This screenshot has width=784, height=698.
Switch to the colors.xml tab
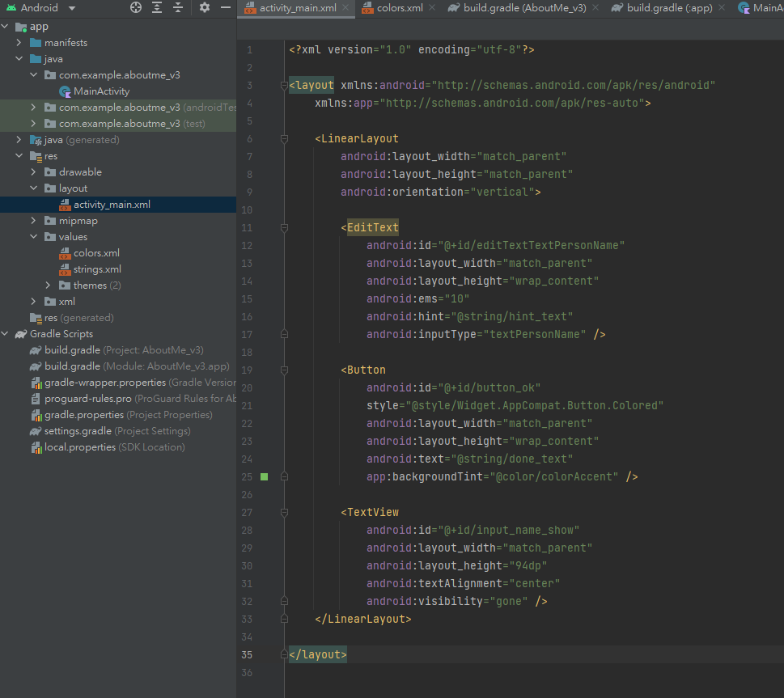(400, 8)
